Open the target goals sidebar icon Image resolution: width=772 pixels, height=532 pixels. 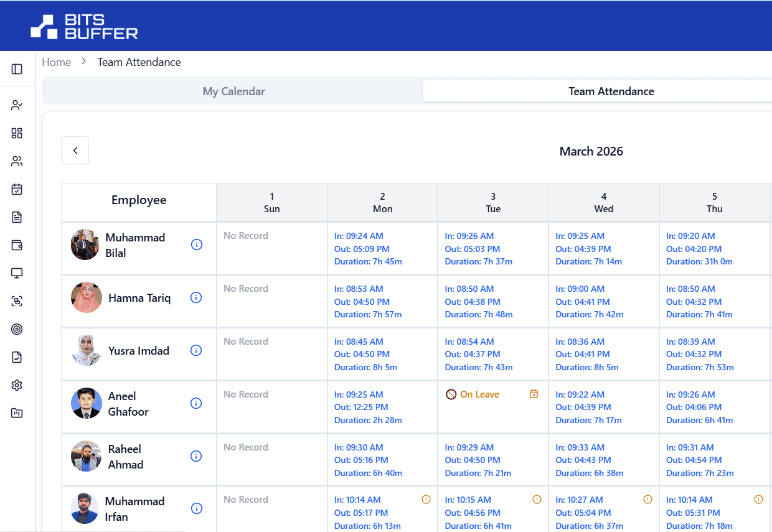[x=17, y=329]
